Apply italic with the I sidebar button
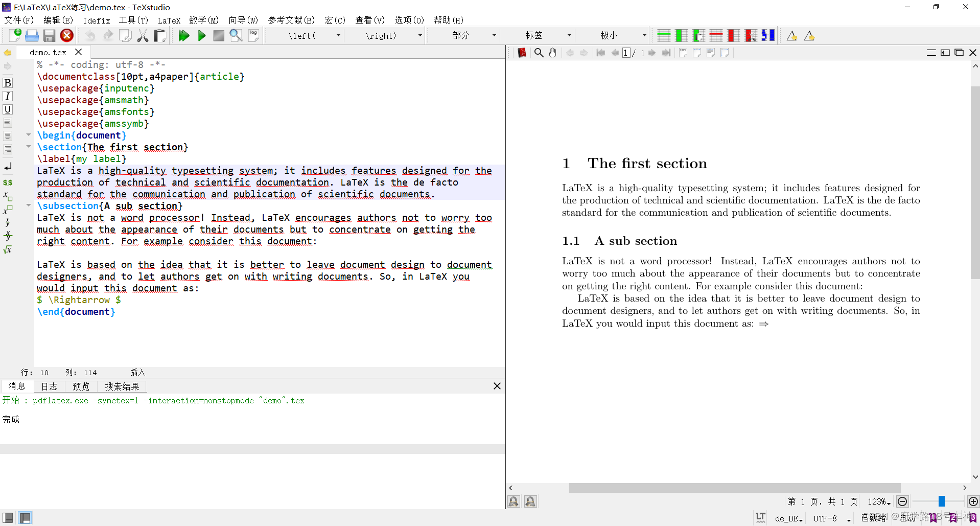The height and width of the screenshot is (526, 980). click(x=8, y=96)
